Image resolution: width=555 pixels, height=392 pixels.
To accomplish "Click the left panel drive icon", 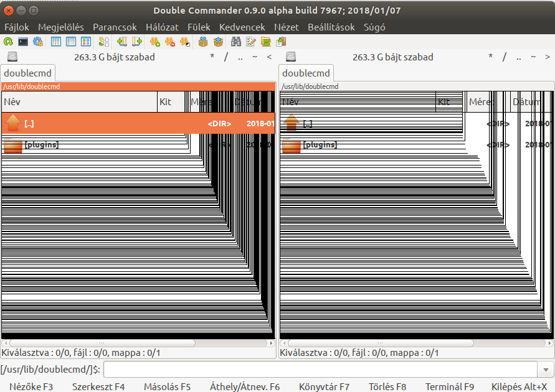I will click(x=12, y=57).
